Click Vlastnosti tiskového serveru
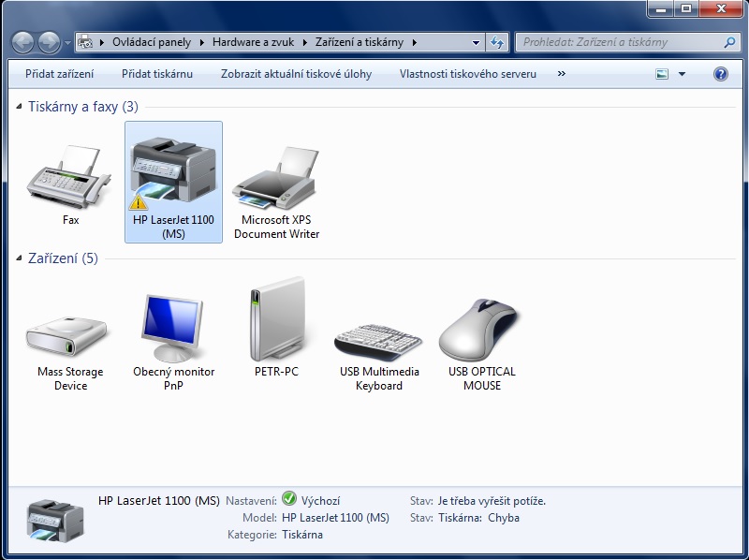This screenshot has height=560, width=749. [x=468, y=74]
